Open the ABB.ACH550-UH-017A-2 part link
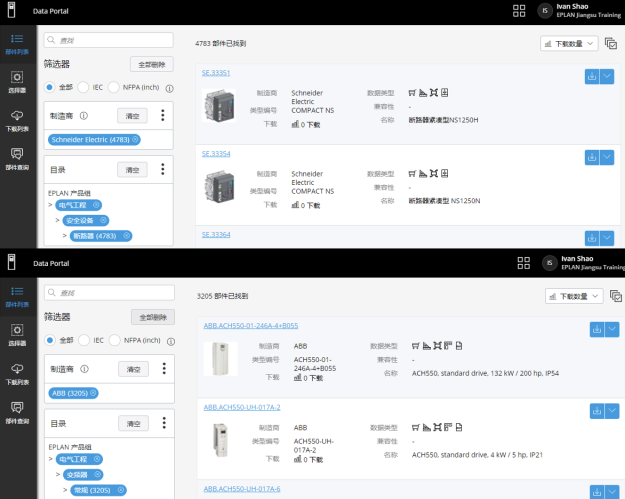The height and width of the screenshot is (499, 625). coord(241,407)
